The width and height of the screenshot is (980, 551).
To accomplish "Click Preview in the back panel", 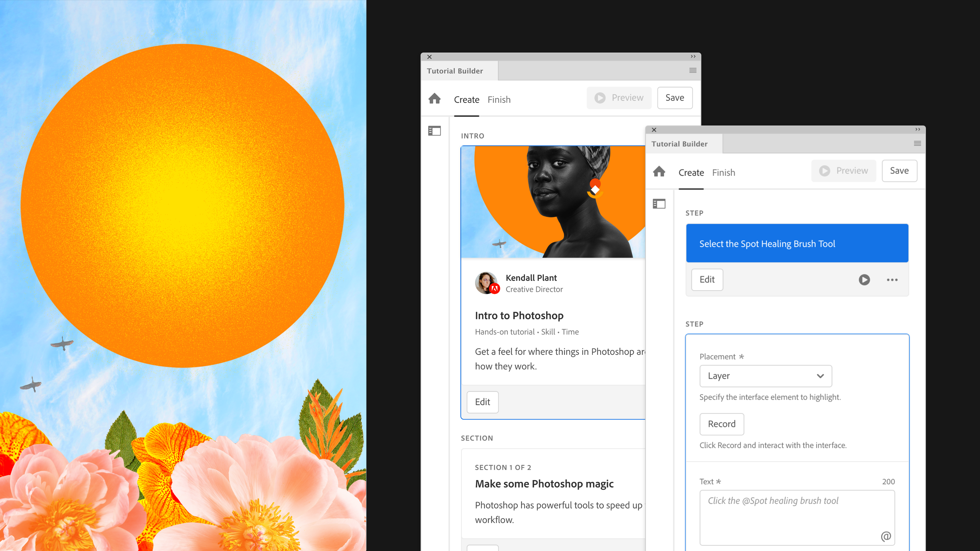I will click(619, 98).
